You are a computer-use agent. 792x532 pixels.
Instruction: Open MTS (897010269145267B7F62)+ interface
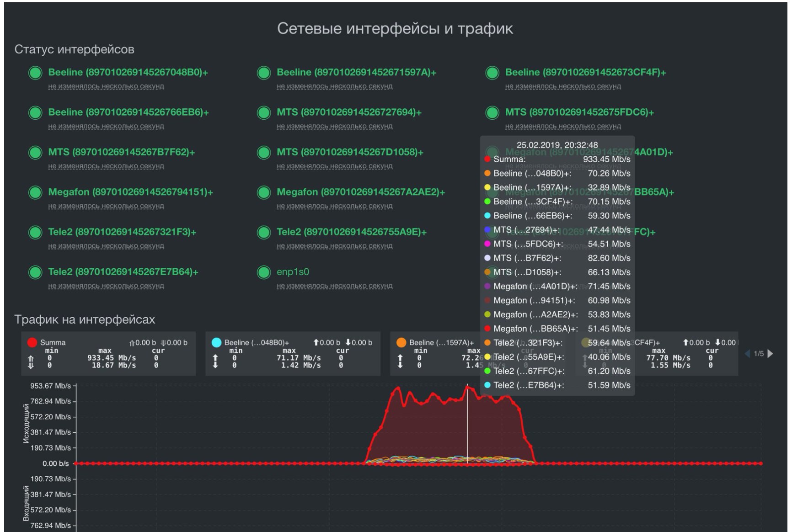[x=122, y=152]
